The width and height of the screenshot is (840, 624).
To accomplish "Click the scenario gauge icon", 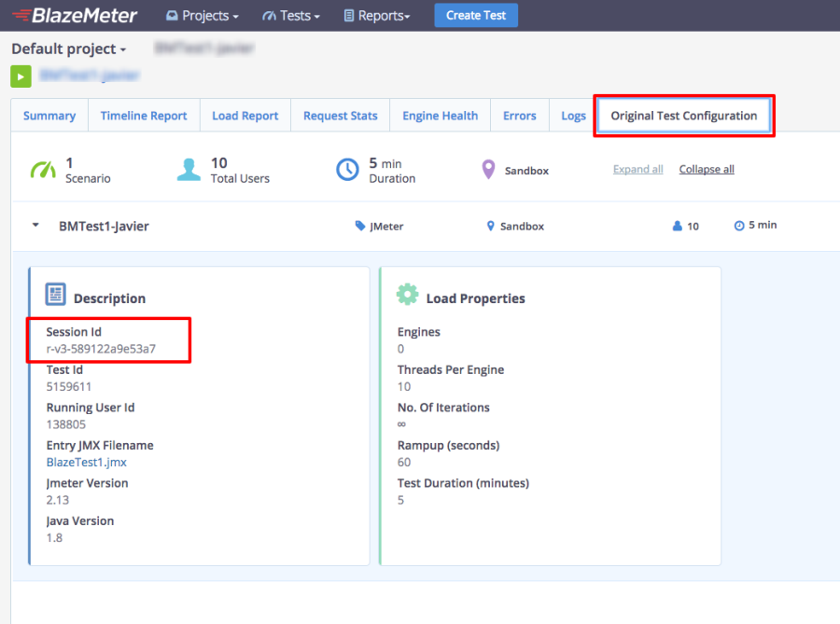I will pyautogui.click(x=43, y=170).
